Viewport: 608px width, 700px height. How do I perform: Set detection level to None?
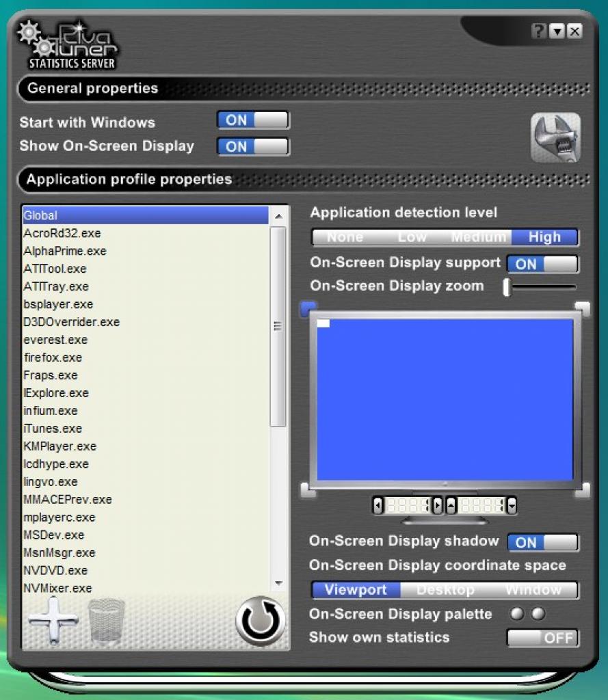(x=345, y=237)
